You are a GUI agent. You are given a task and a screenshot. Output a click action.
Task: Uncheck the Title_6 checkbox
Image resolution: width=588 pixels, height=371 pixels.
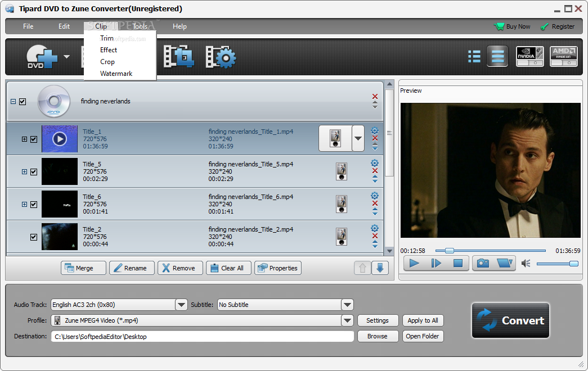[34, 204]
